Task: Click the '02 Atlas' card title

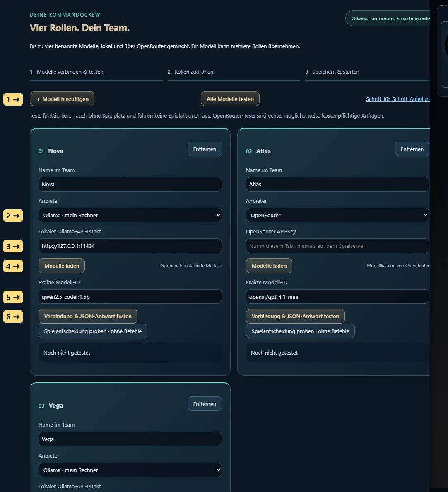Action: coord(258,151)
